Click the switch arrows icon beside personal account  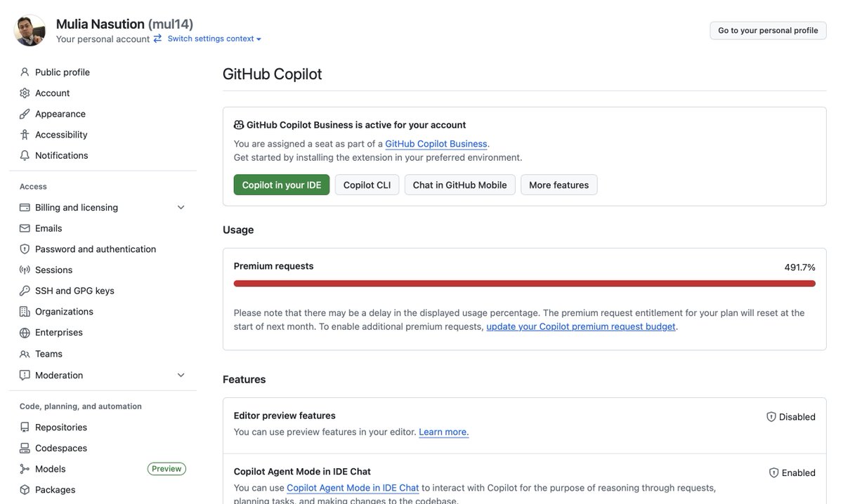point(157,39)
